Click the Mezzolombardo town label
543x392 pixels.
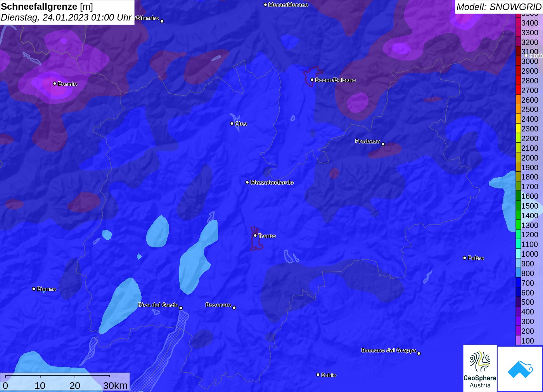(272, 182)
